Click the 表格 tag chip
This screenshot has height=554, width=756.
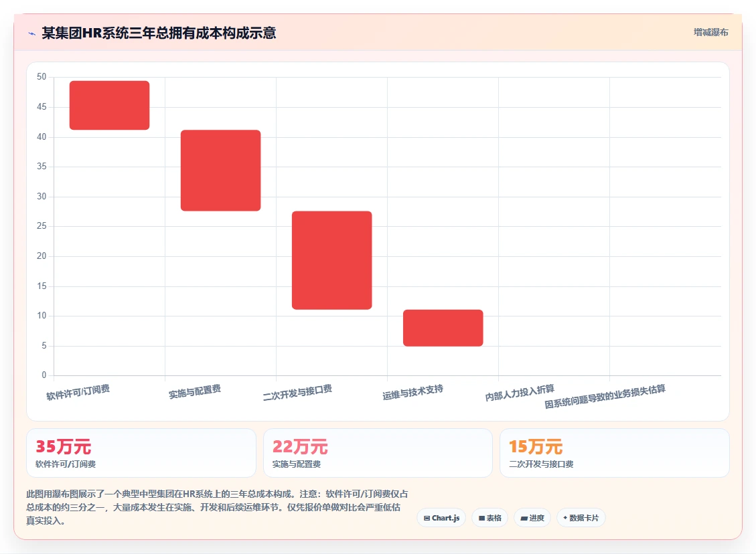click(490, 518)
